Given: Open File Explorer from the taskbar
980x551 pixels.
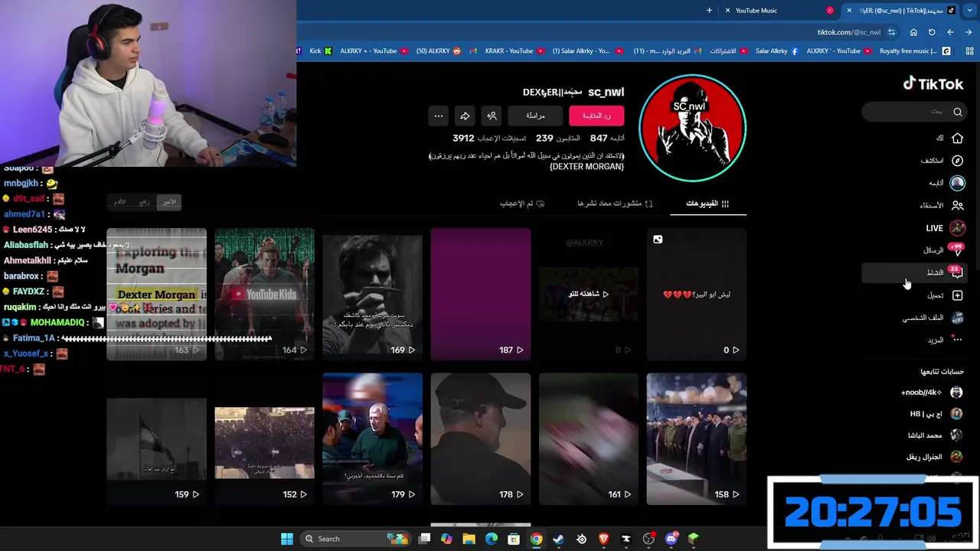Looking at the screenshot, I should coord(469,539).
